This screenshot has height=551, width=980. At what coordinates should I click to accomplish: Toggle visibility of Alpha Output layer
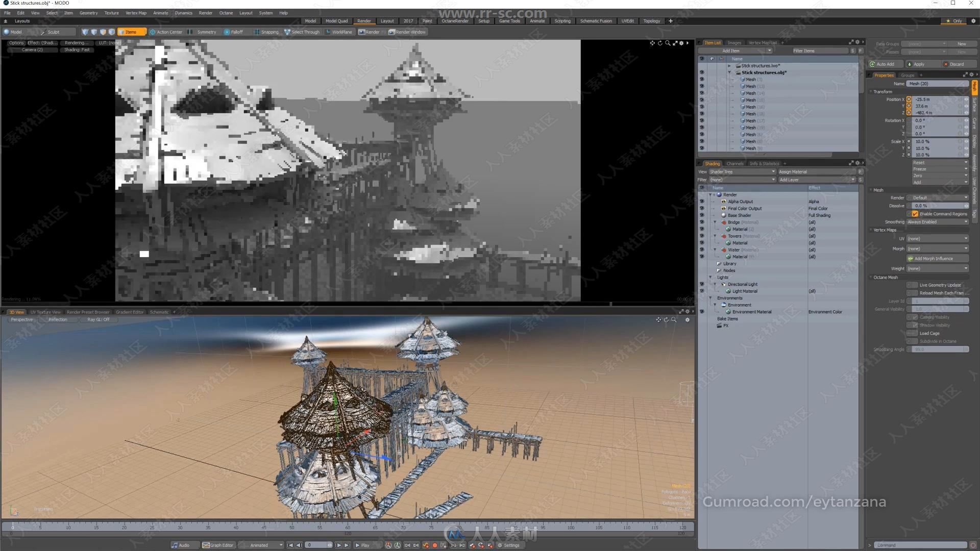click(701, 202)
